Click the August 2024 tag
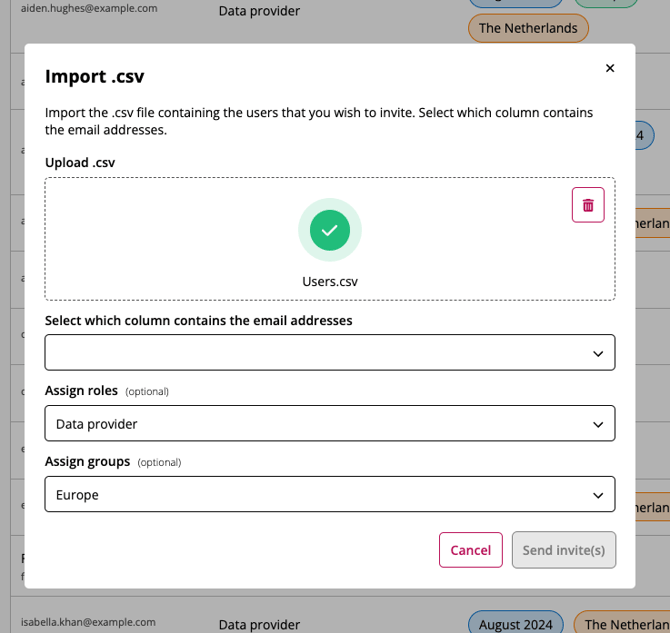Image resolution: width=670 pixels, height=633 pixels. 515,624
